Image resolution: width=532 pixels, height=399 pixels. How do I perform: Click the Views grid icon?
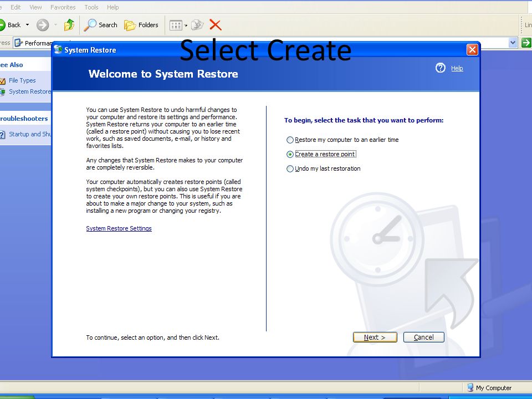tap(176, 25)
